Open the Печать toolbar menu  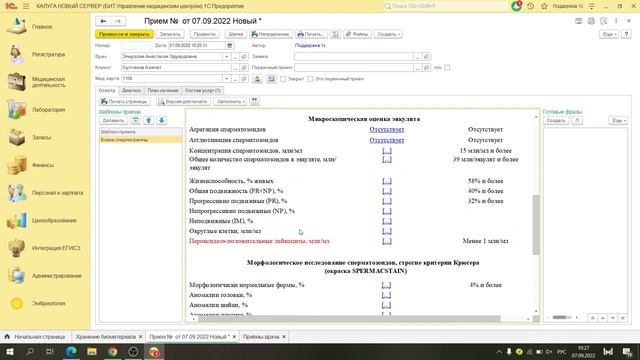click(311, 34)
